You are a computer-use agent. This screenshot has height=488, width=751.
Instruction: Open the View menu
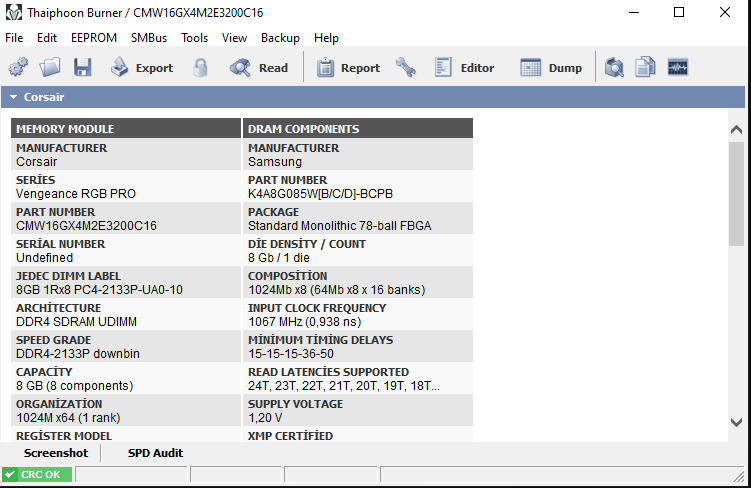coord(234,38)
